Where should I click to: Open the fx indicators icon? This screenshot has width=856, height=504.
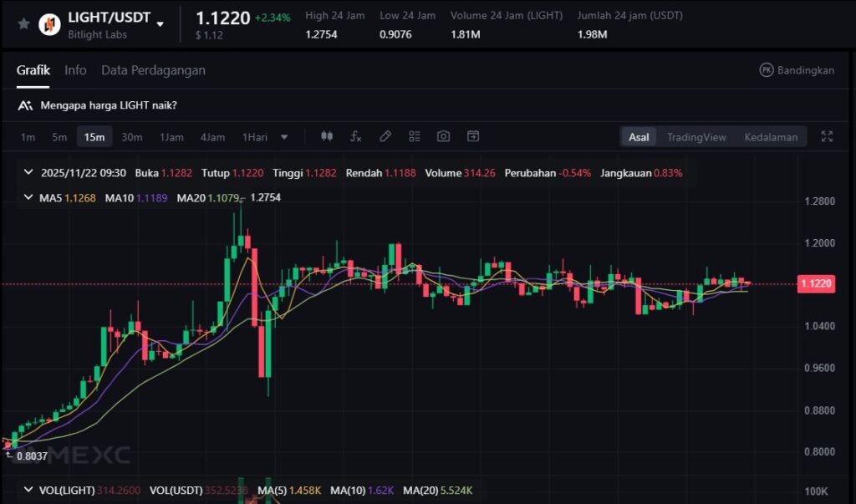355,137
